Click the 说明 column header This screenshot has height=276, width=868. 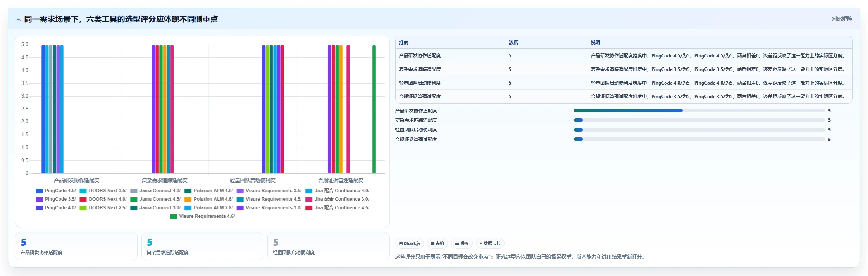coord(595,43)
